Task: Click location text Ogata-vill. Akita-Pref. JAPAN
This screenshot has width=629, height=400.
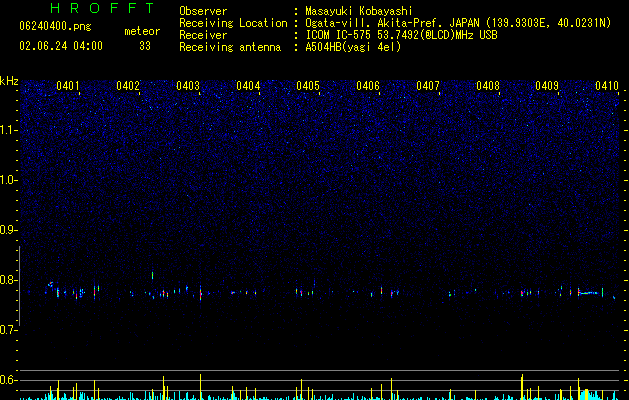Action: click(391, 23)
